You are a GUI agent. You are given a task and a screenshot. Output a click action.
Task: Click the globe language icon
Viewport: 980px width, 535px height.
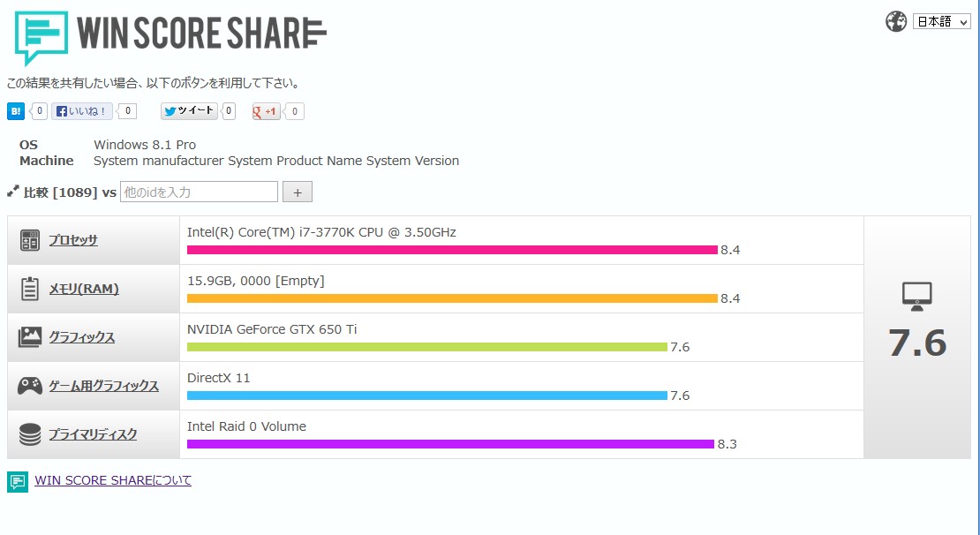(896, 21)
